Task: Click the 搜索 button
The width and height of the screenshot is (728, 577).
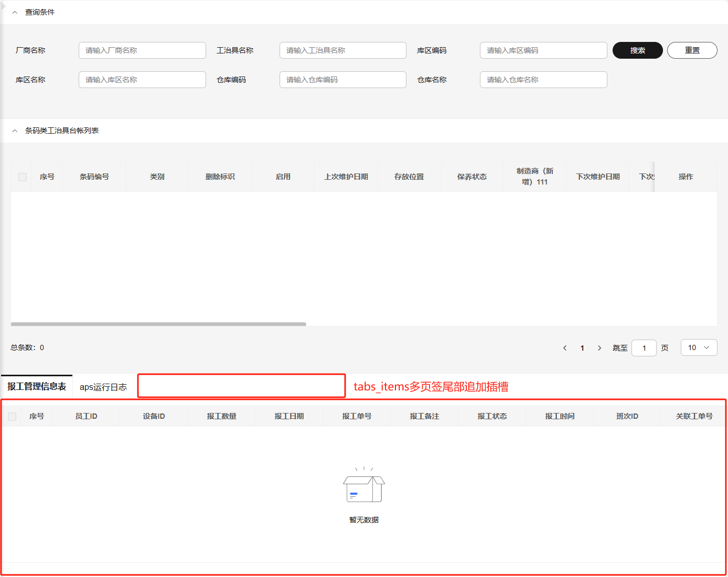Action: (x=637, y=50)
